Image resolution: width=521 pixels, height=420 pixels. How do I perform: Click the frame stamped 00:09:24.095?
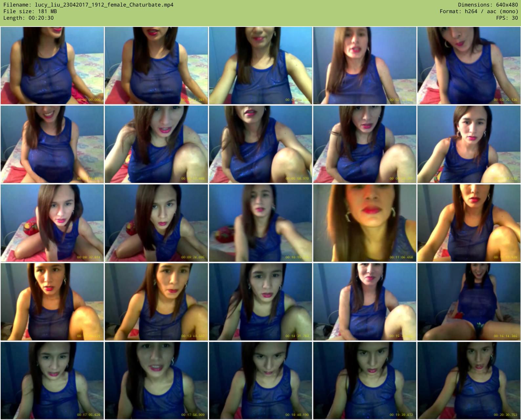tap(156, 223)
